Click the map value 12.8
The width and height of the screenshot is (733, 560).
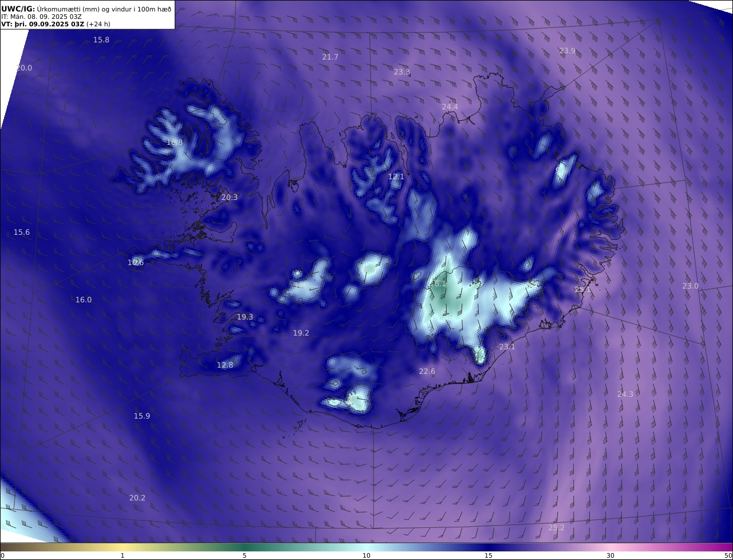pos(225,365)
